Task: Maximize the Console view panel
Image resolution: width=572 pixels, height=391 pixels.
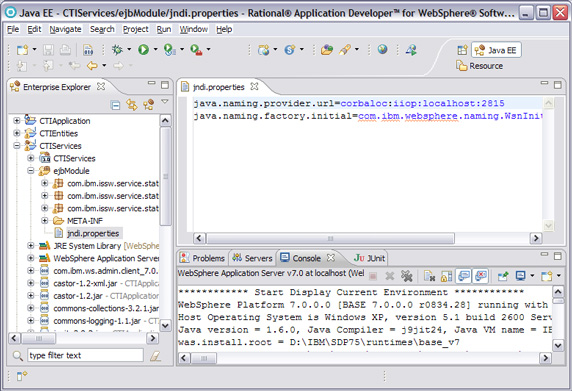Action: click(557, 256)
